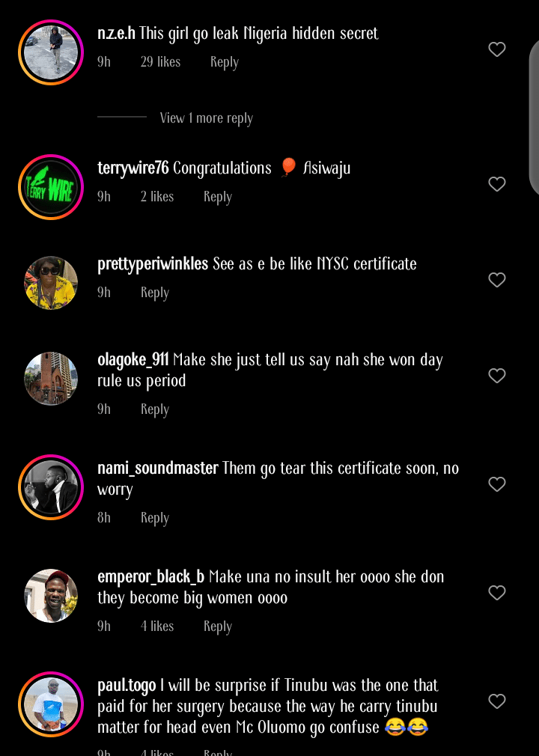This screenshot has width=539, height=756.
Task: Reply to n.z.e.h's comment
Action: click(x=224, y=62)
